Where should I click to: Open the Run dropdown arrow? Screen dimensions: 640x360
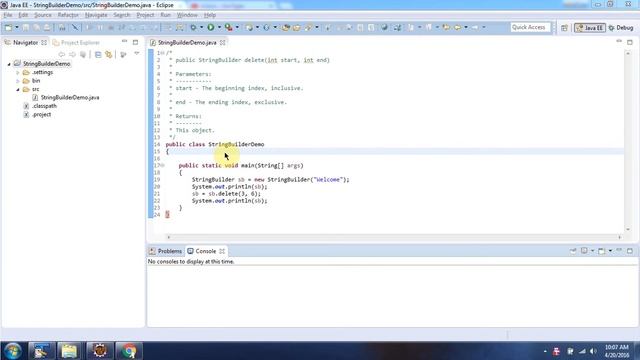pos(219,27)
